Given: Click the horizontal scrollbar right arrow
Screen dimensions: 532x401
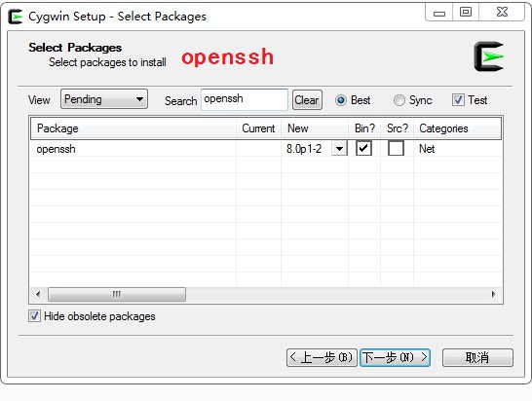Looking at the screenshot, I should [x=493, y=294].
